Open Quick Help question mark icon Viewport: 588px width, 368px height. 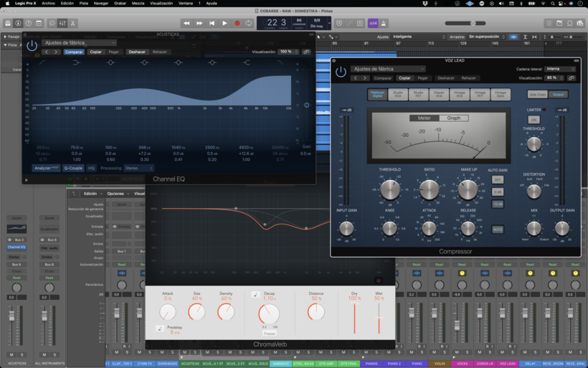(29, 23)
